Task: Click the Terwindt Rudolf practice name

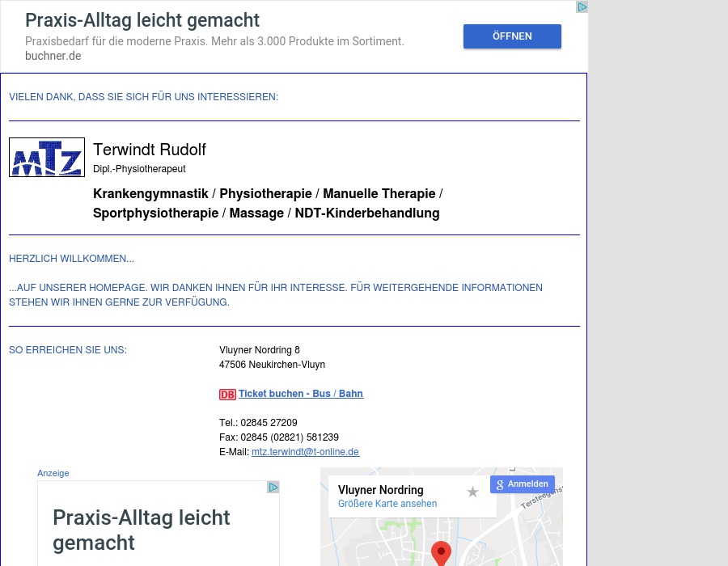Action: (150, 150)
